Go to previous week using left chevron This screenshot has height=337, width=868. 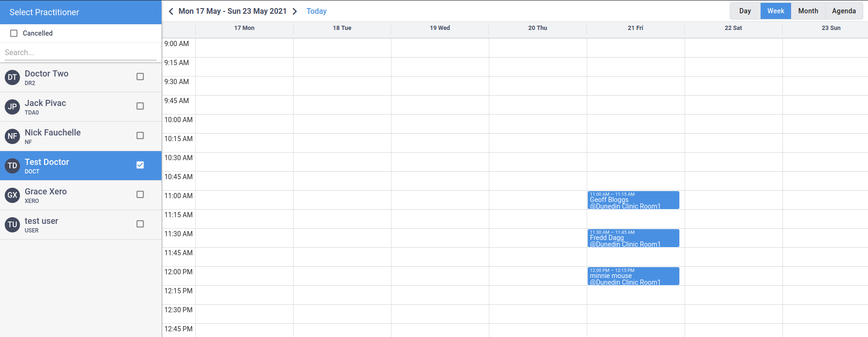pos(171,11)
